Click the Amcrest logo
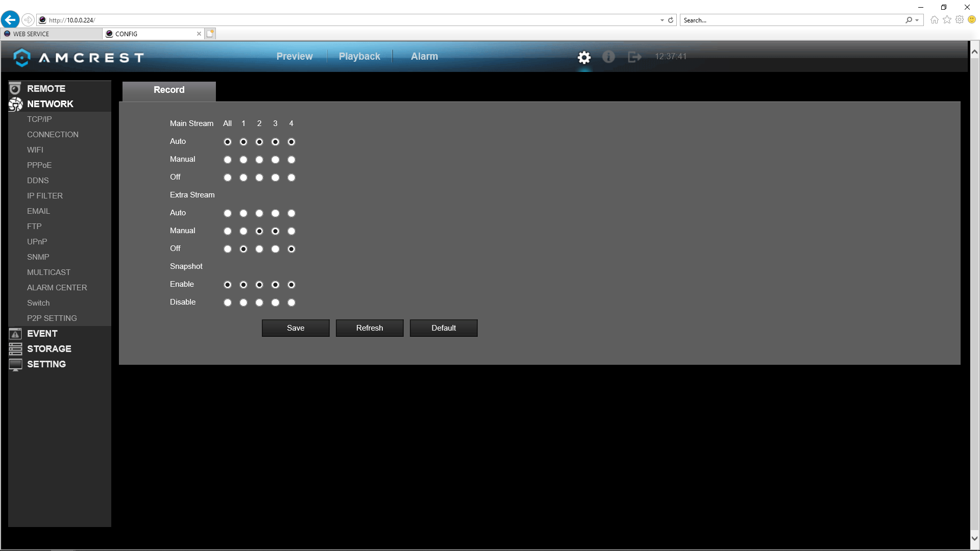This screenshot has height=551, width=980. click(x=79, y=58)
